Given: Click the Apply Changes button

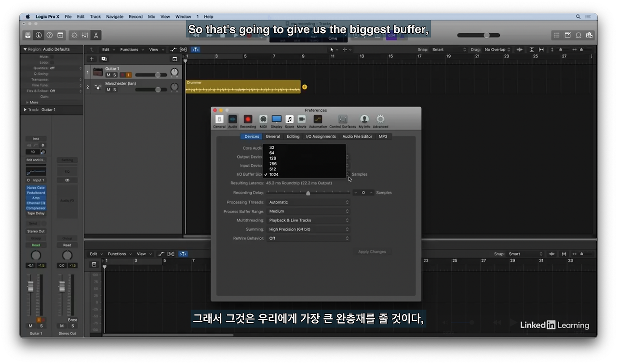Looking at the screenshot, I should (372, 252).
